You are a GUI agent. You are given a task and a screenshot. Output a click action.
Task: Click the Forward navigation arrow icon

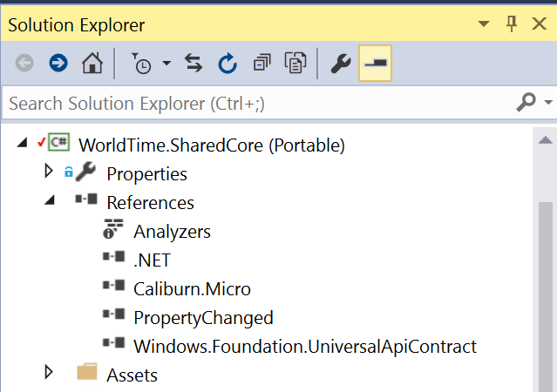(58, 64)
